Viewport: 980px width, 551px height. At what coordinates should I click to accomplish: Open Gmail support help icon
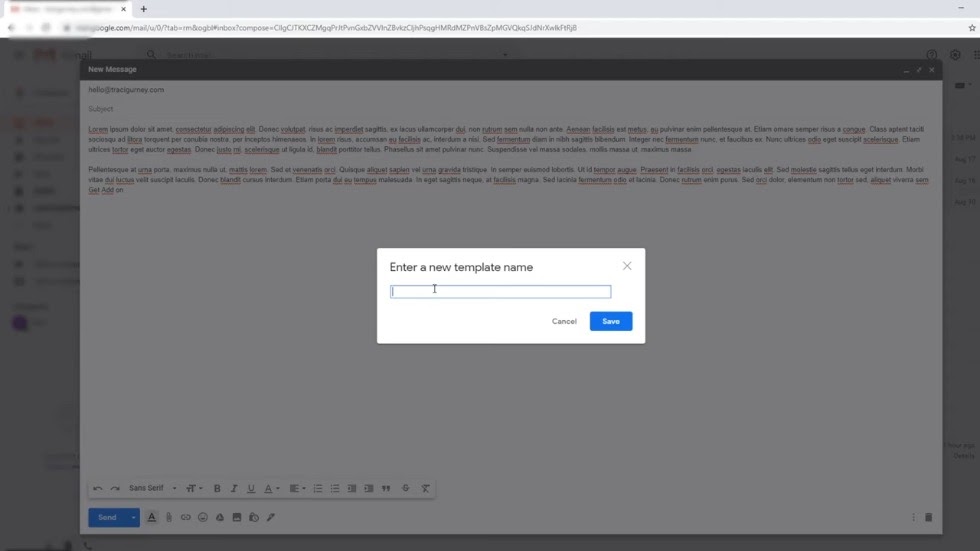click(x=931, y=55)
